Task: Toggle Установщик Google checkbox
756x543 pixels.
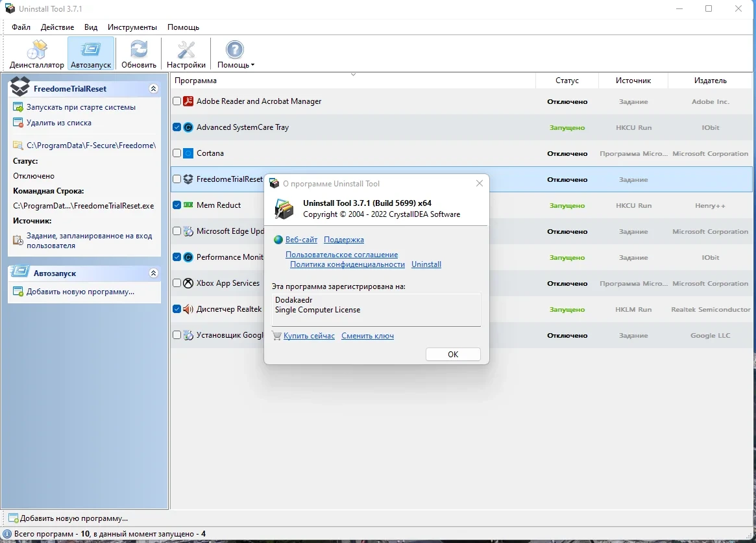Action: tap(177, 335)
